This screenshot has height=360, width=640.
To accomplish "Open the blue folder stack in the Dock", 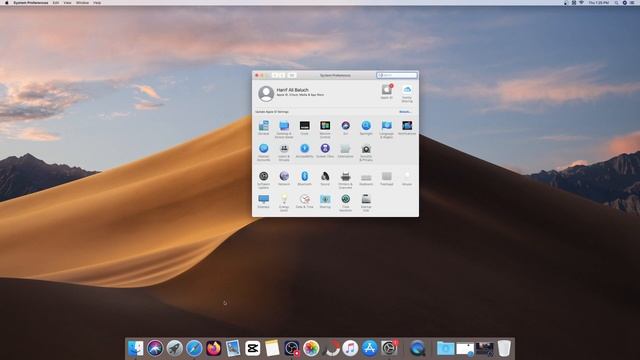I will coord(445,348).
